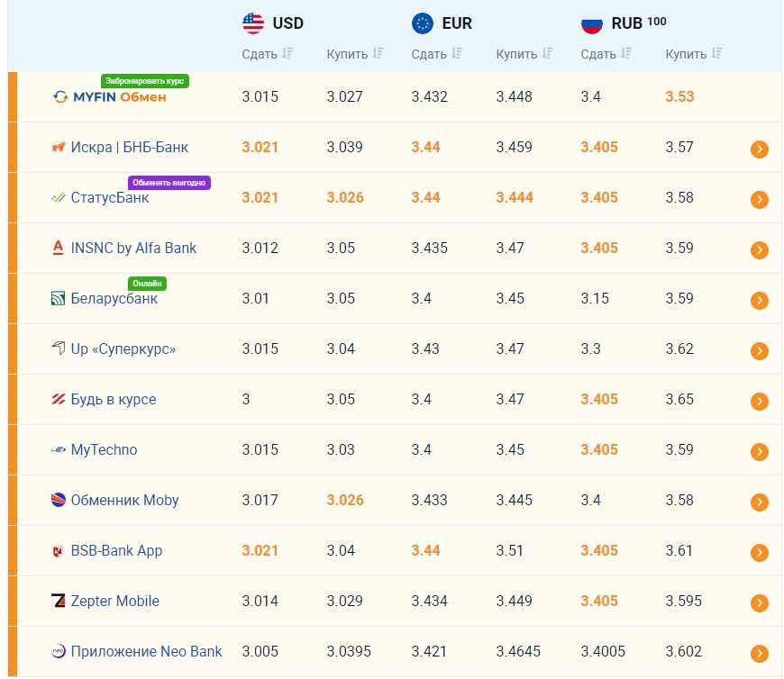Click the Онлайн badge on Беларусбанк

tap(147, 284)
